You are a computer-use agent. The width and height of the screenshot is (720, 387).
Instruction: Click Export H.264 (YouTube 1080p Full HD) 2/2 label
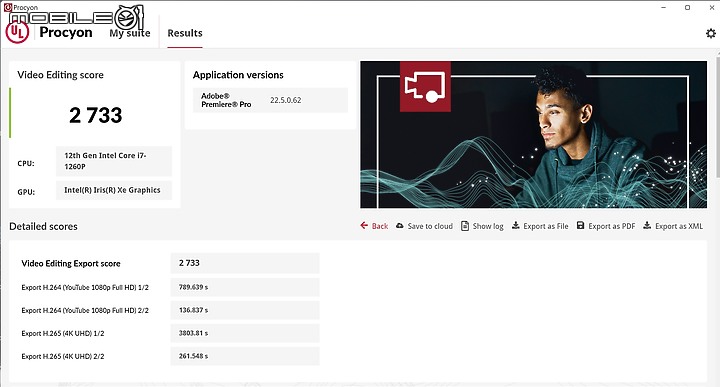point(85,310)
